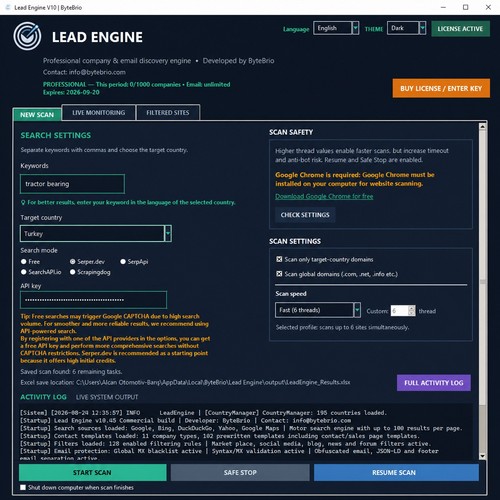Click the Custom thread count spinner field

[x=403, y=311]
